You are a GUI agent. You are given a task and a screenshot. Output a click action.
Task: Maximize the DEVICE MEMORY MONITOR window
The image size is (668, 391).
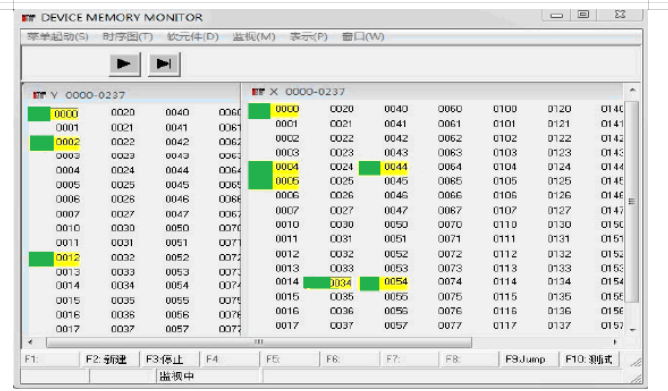click(583, 14)
